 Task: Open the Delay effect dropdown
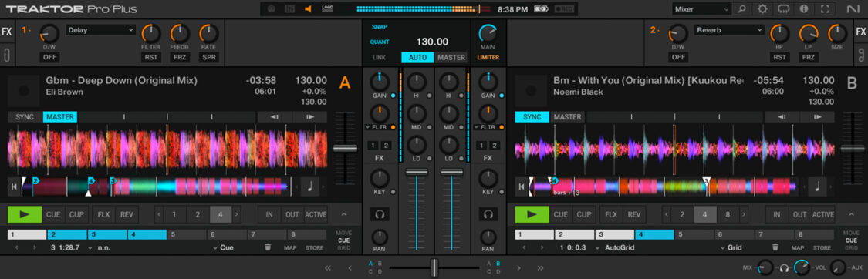(101, 30)
